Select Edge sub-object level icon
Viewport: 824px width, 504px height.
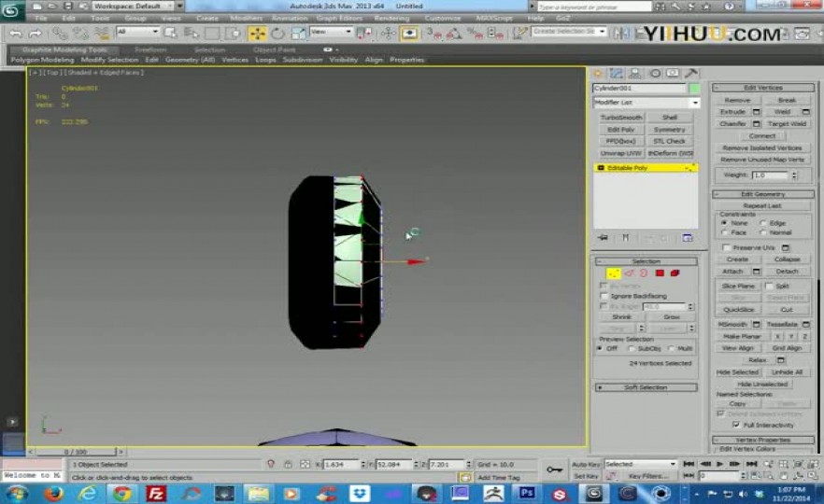click(x=629, y=273)
